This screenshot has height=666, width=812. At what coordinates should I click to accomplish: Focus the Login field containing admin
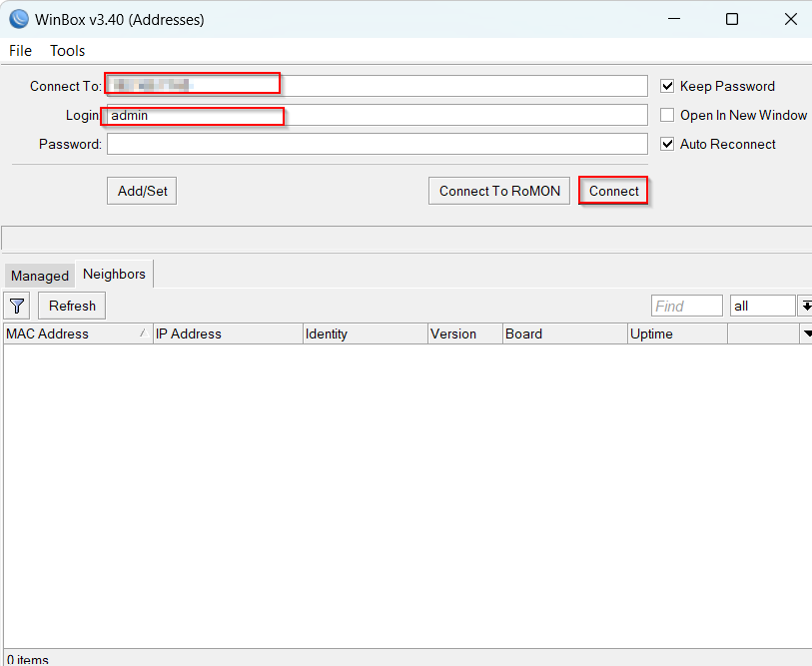point(378,115)
